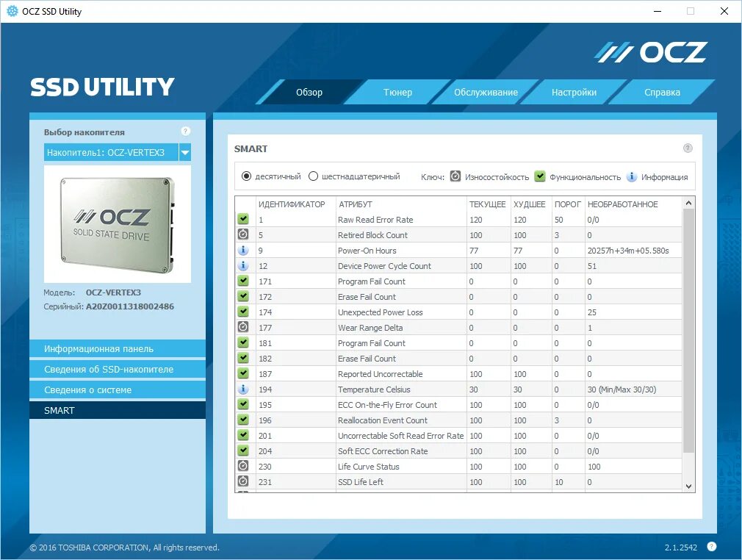The width and height of the screenshot is (742, 560).
Task: Click the checkmark icon for Raw Read Error Rate
Action: pyautogui.click(x=242, y=219)
